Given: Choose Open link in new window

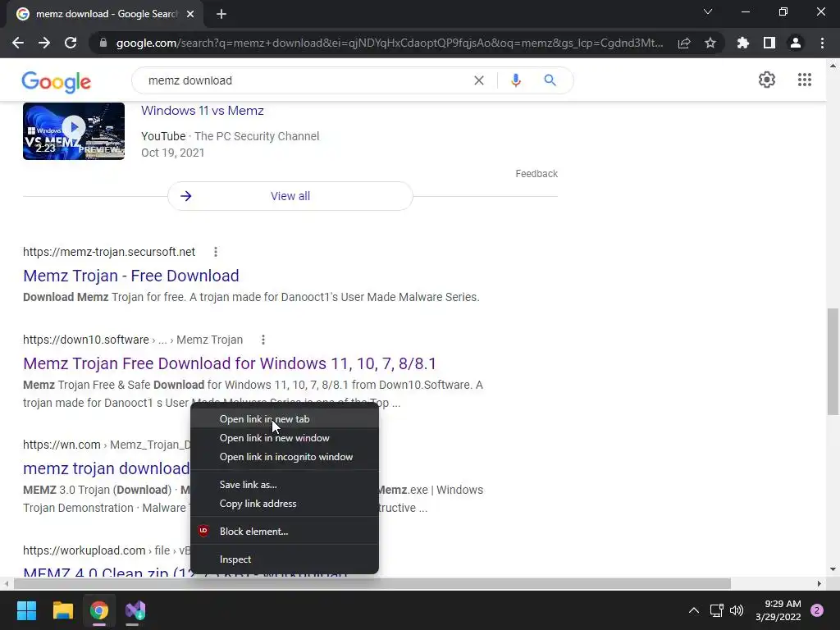Looking at the screenshot, I should 285,438.
